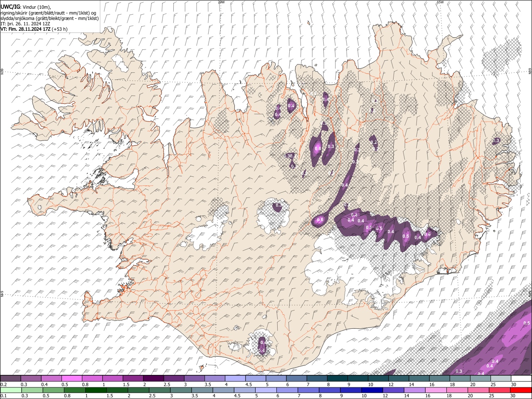Screen dimensions: 532x399
Task: Click the pale green 0.1–0.3 swatch, lower legend
Action: 10,390
